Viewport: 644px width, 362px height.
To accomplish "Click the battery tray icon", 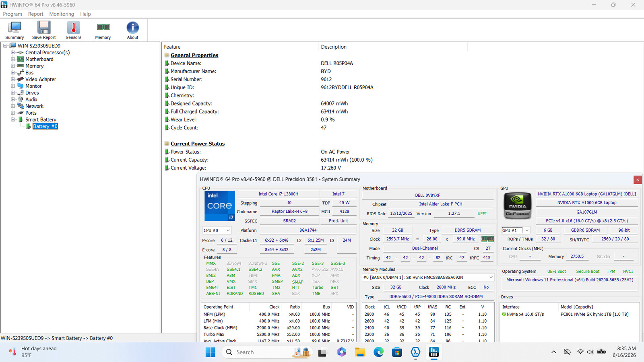I will coord(601,352).
